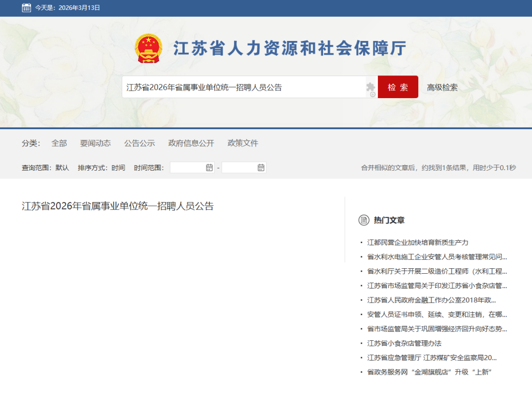Switch to 要闻动态 category
This screenshot has height=397, width=532.
click(x=96, y=143)
